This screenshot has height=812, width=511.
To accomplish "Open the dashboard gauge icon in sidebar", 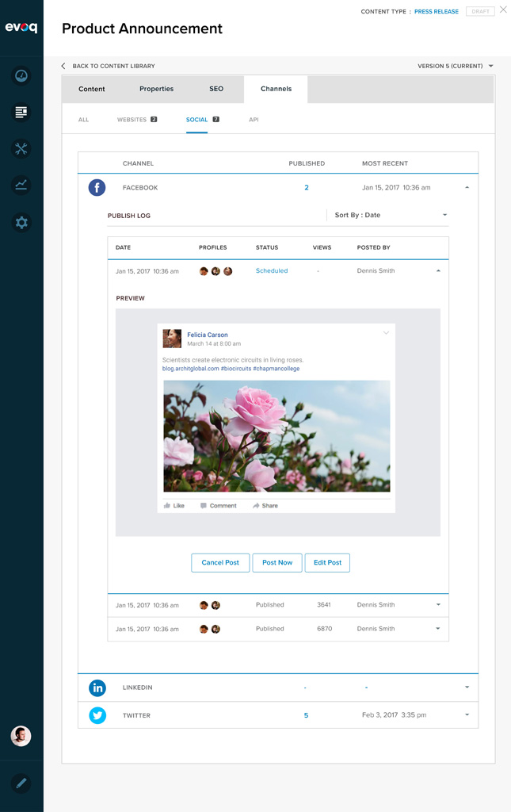I will pyautogui.click(x=21, y=75).
